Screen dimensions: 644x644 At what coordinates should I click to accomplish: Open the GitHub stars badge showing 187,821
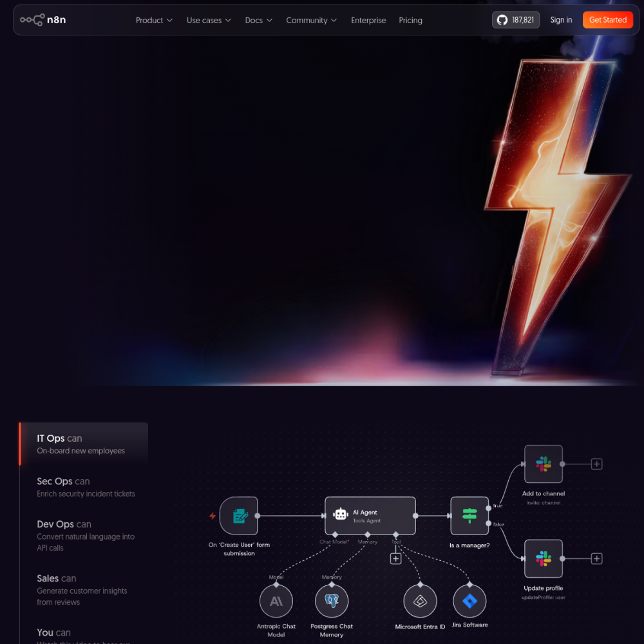[x=515, y=20]
